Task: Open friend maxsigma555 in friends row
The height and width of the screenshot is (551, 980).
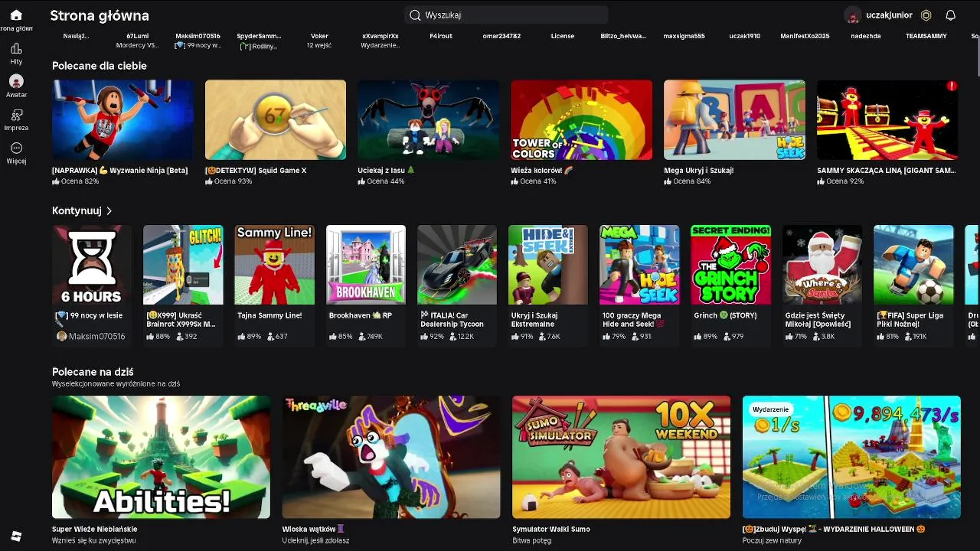Action: click(x=684, y=36)
